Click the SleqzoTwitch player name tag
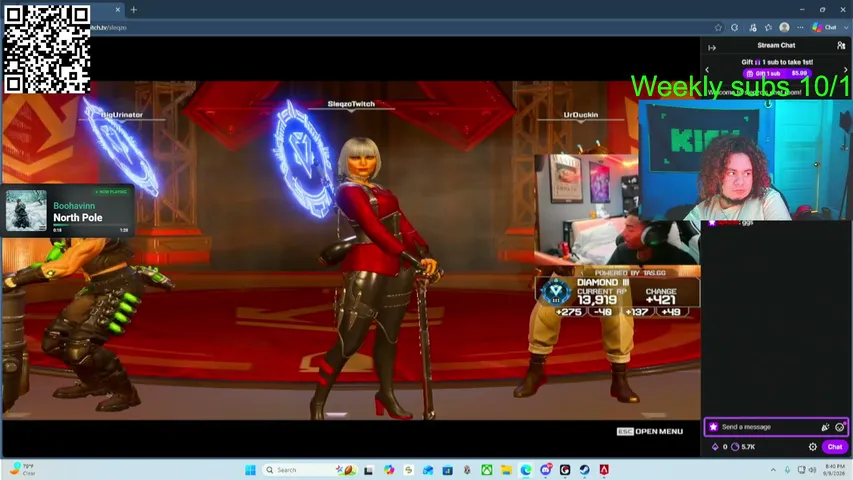This screenshot has height=480, width=853. [351, 104]
